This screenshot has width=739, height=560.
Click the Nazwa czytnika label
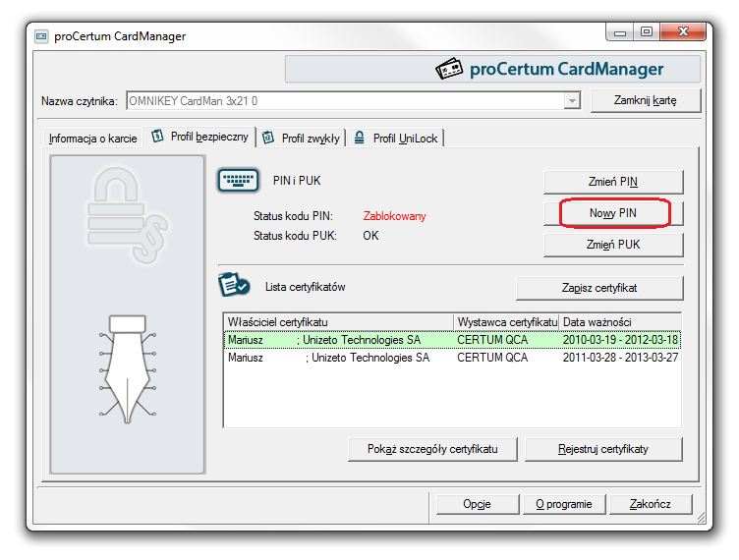coord(80,101)
